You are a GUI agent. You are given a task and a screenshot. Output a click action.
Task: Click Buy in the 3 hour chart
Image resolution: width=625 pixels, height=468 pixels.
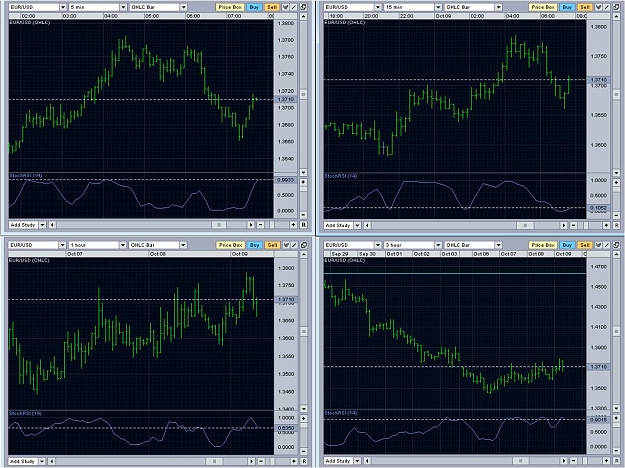[x=567, y=245]
